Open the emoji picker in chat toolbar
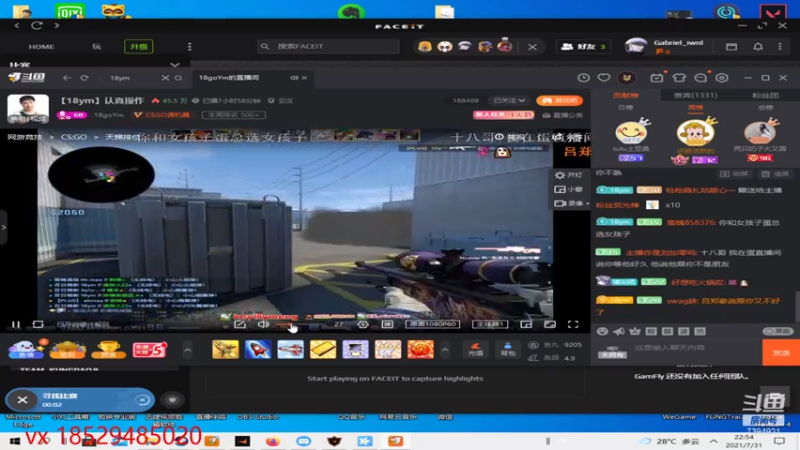This screenshot has width=800, height=450. (603, 331)
